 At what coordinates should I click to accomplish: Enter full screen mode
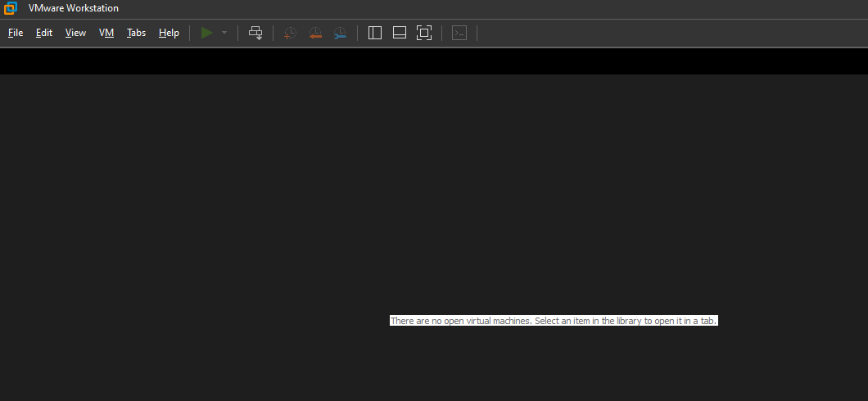tap(424, 33)
